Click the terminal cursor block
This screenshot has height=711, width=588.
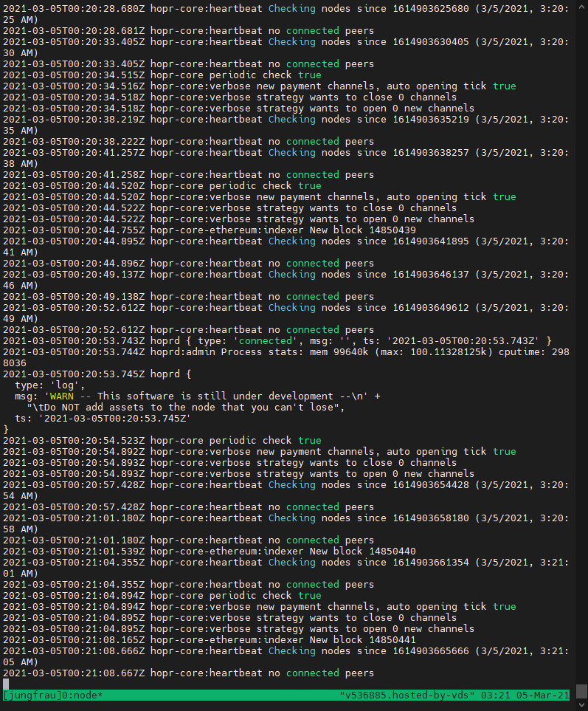pyautogui.click(x=6, y=684)
